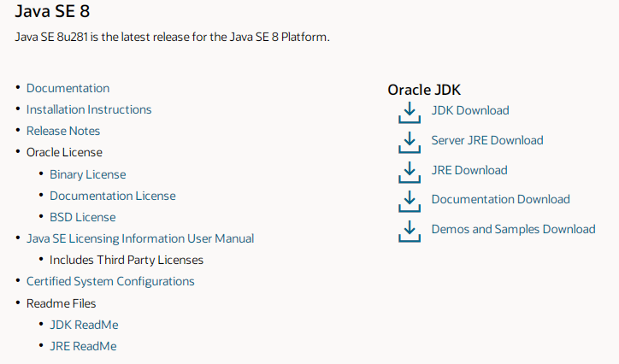The height and width of the screenshot is (364, 619).
Task: Open the Server JRE Download link
Action: (x=487, y=140)
